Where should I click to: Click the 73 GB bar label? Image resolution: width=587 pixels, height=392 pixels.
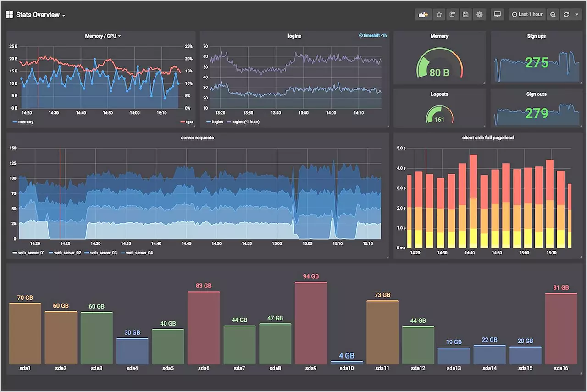click(x=382, y=295)
